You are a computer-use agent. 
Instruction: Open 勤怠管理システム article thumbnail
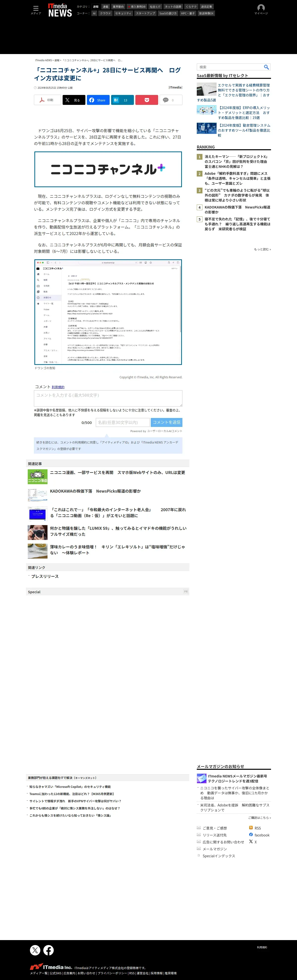(207, 128)
